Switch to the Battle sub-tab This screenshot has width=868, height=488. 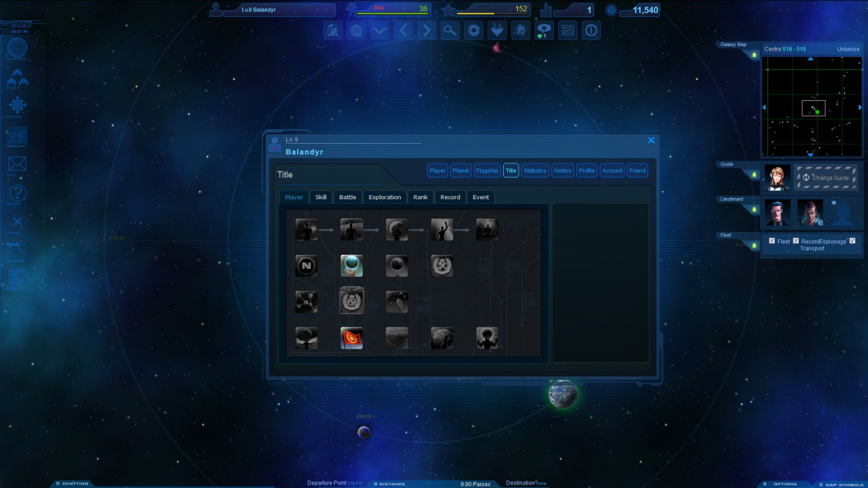[347, 197]
